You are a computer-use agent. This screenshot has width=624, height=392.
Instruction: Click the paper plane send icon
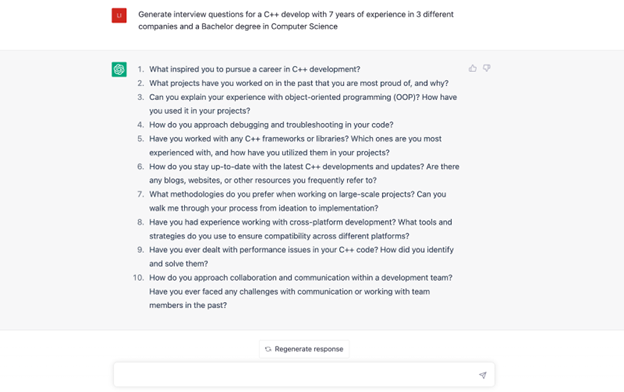click(x=482, y=375)
